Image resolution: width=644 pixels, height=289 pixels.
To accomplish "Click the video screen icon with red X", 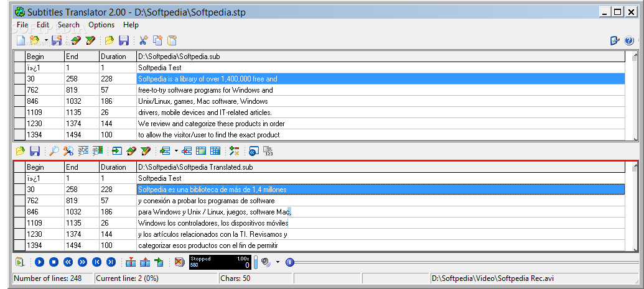I will point(179,262).
